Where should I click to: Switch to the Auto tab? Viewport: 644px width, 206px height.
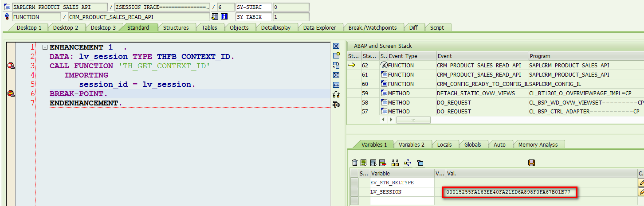tap(499, 144)
